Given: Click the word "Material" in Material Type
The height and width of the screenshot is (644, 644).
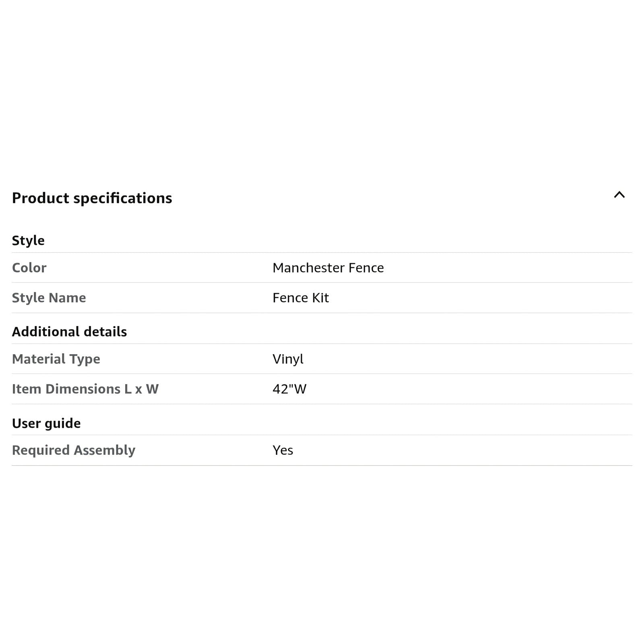Looking at the screenshot, I should coord(39,359).
